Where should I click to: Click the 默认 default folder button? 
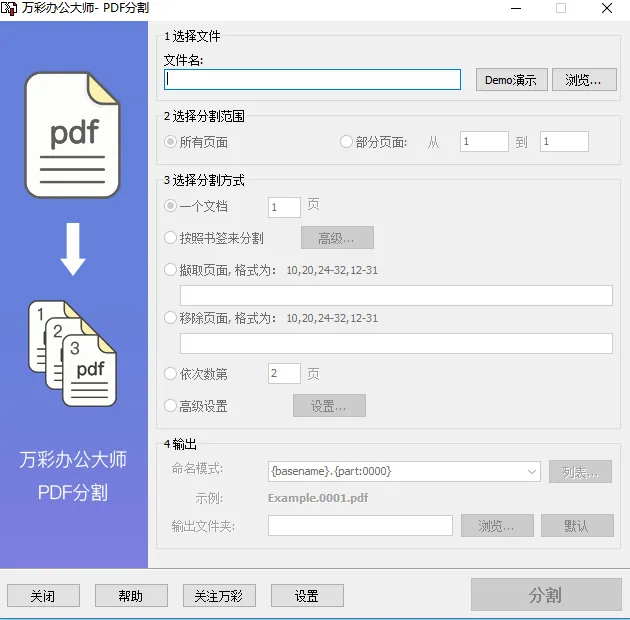click(577, 526)
